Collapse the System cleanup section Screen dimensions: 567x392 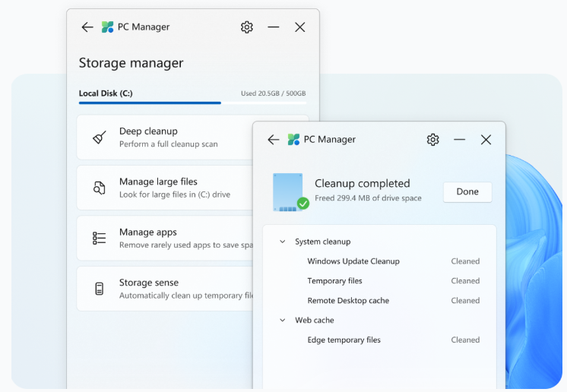point(283,242)
